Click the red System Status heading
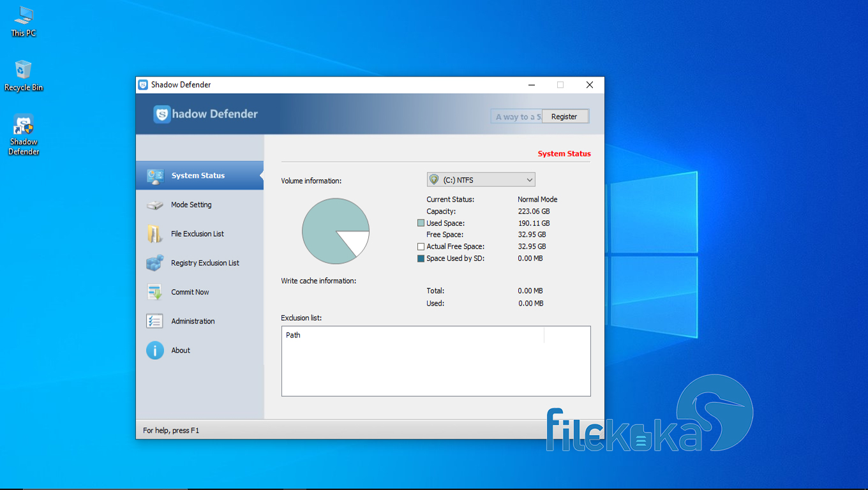Image resolution: width=868 pixels, height=490 pixels. click(x=564, y=154)
